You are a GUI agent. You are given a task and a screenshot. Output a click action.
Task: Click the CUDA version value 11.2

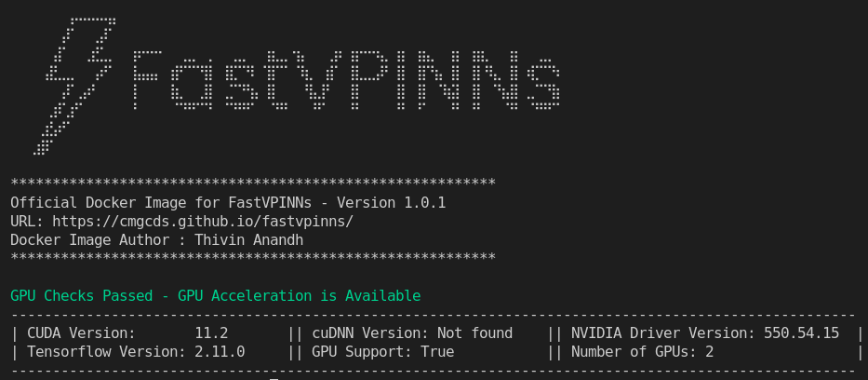coord(211,333)
